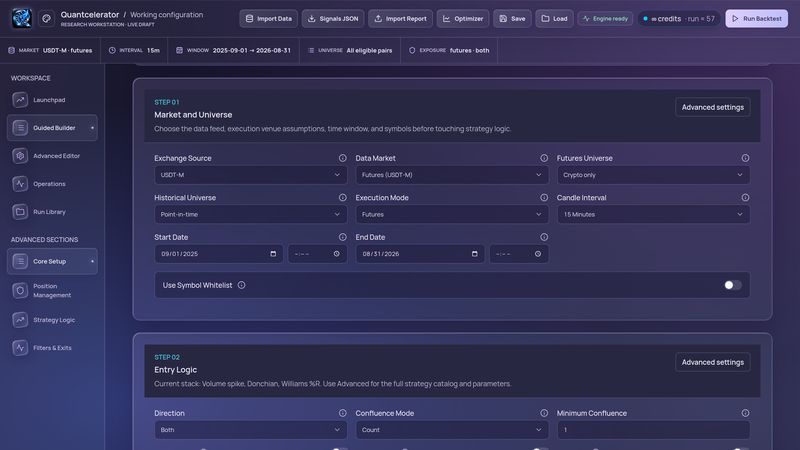Click the End Date time clock icon
800x450 pixels.
[538, 254]
